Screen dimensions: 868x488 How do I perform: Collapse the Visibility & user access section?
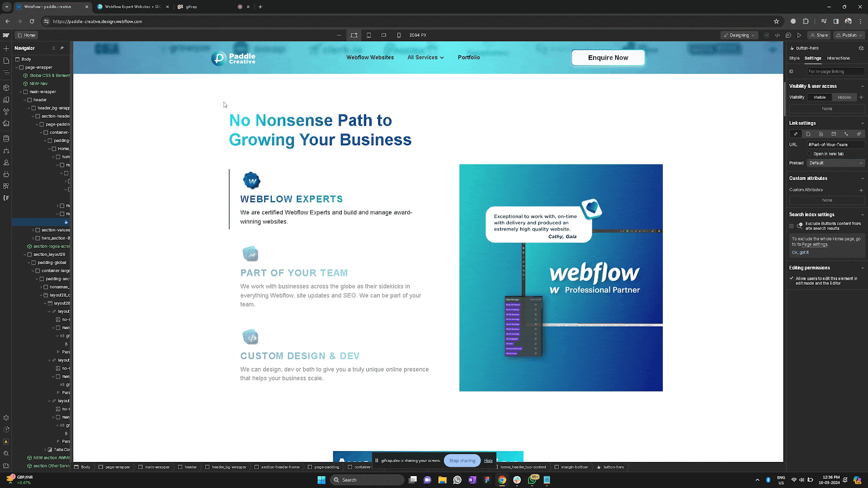(x=863, y=86)
